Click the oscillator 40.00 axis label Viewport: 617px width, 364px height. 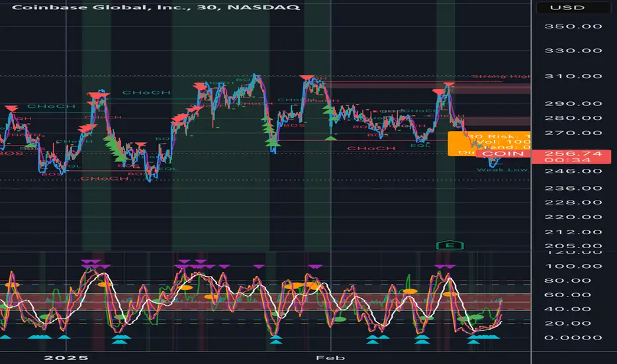[x=573, y=309]
